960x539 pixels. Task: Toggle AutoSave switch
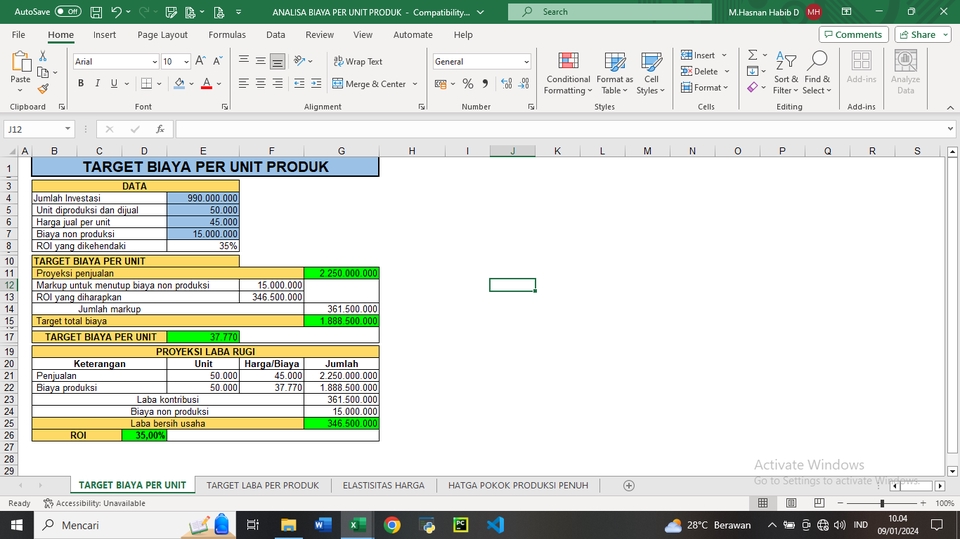(68, 12)
